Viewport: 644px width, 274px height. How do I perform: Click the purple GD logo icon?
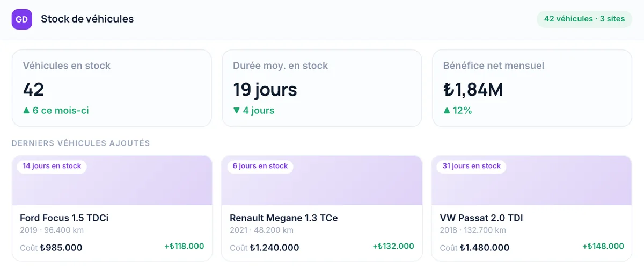[x=22, y=19]
